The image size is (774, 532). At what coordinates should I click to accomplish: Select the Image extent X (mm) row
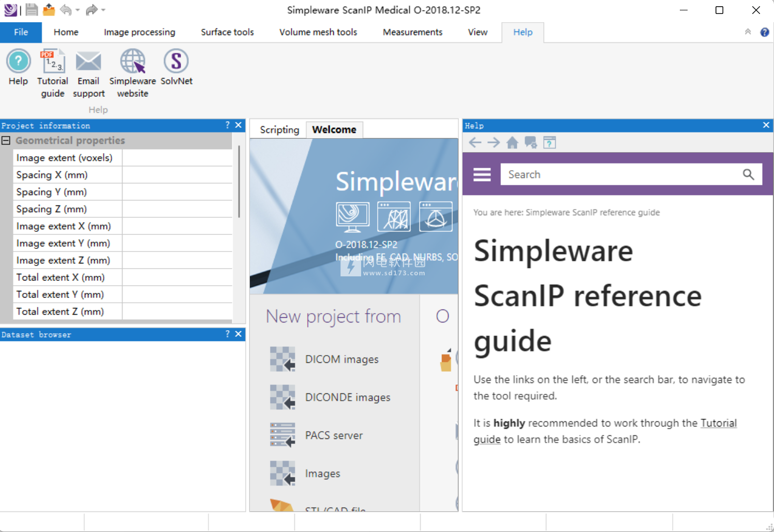(123, 226)
